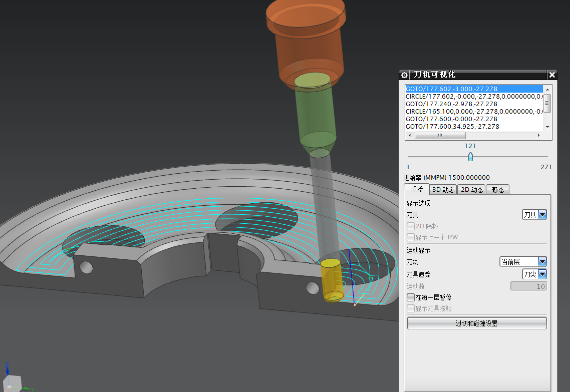Click the left arrow of the horizontal scrollbar
This screenshot has width=570, height=392.
pyautogui.click(x=410, y=136)
